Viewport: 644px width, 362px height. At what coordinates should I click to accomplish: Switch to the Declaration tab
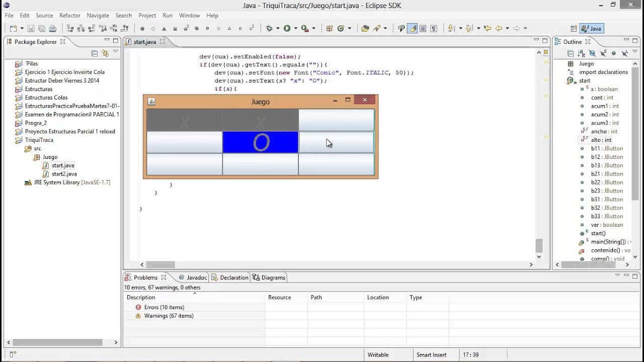[x=230, y=278]
